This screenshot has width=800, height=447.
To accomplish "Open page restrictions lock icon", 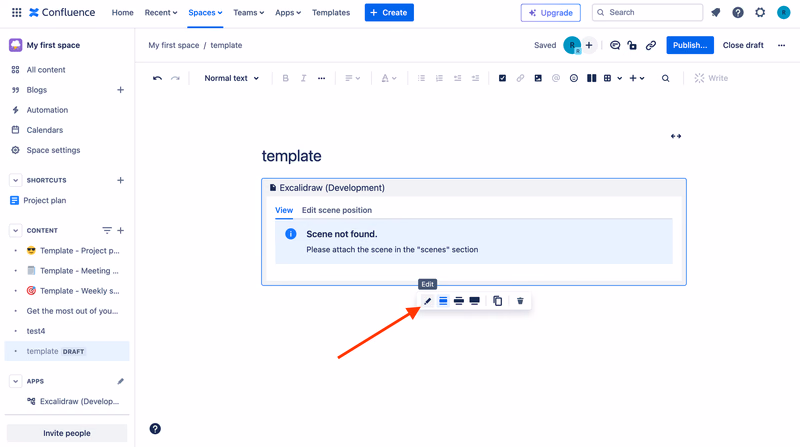I will tap(632, 45).
